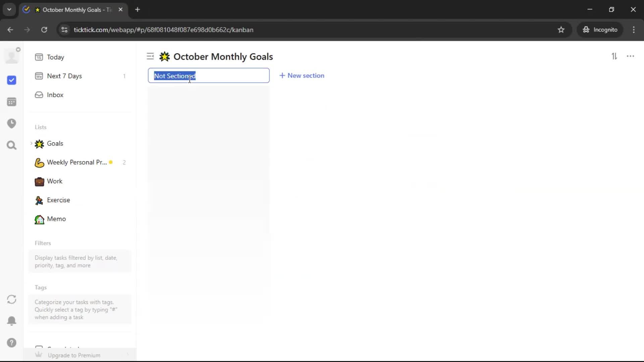Click Upgrade to Premium link
This screenshot has height=362, width=644.
(x=74, y=355)
